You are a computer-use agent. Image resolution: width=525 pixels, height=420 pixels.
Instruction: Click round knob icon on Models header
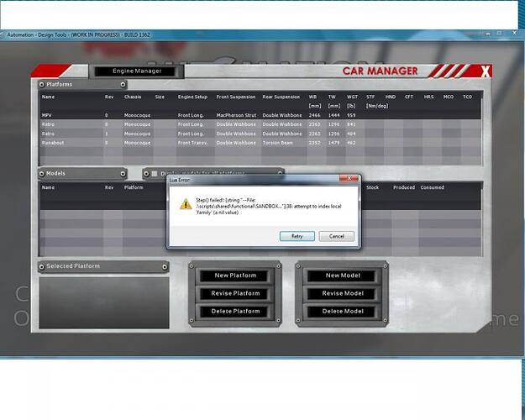click(x=123, y=174)
